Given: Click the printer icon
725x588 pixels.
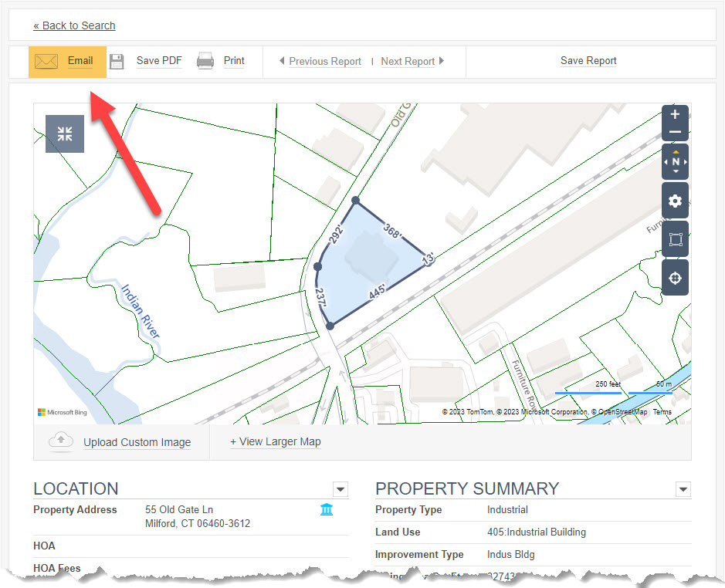Looking at the screenshot, I should (205, 60).
